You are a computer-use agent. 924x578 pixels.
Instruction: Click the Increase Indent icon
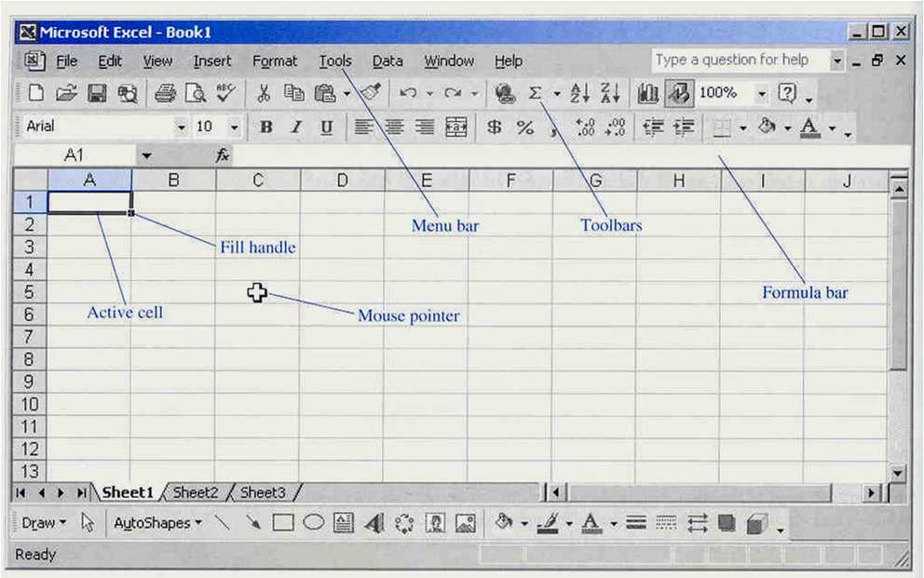coord(684,127)
